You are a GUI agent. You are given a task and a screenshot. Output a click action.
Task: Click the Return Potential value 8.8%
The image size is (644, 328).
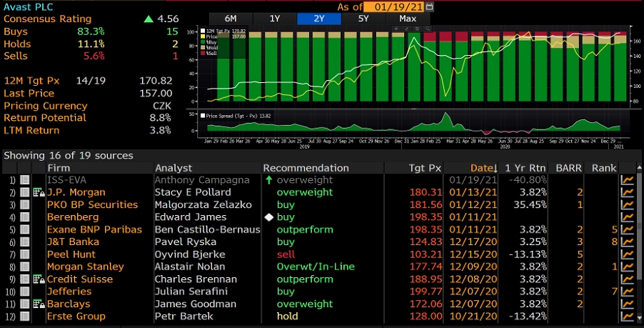pos(161,118)
